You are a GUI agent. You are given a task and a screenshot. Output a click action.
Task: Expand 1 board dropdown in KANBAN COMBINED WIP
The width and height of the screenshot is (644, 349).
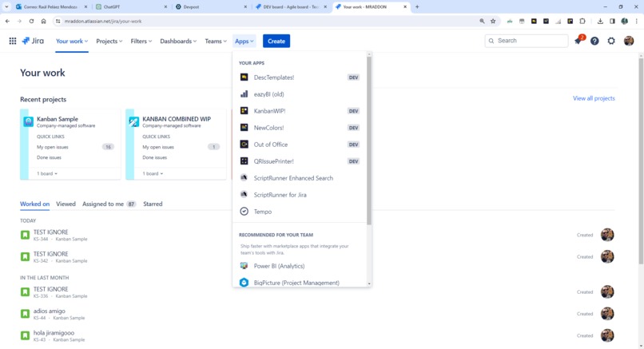click(153, 173)
